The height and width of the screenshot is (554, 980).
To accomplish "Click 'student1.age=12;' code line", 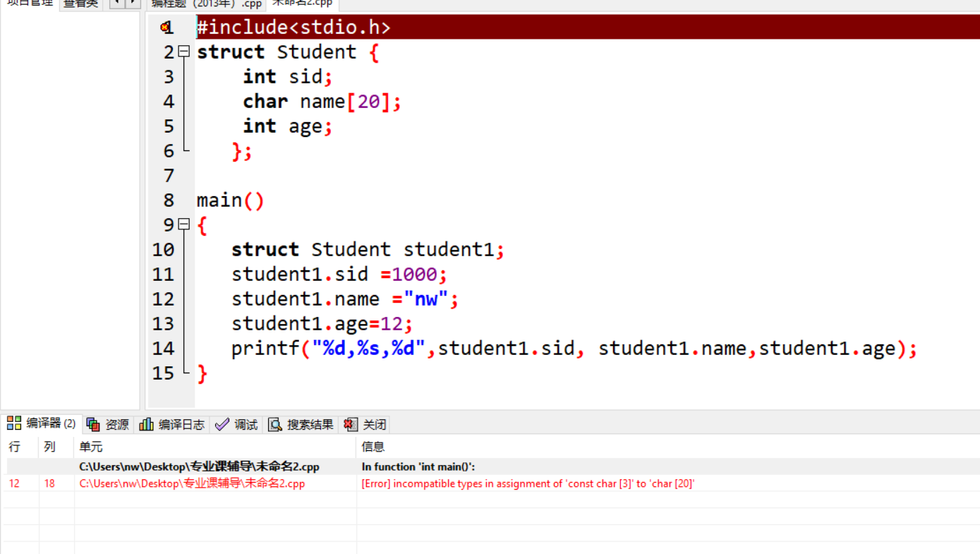I will [x=322, y=324].
